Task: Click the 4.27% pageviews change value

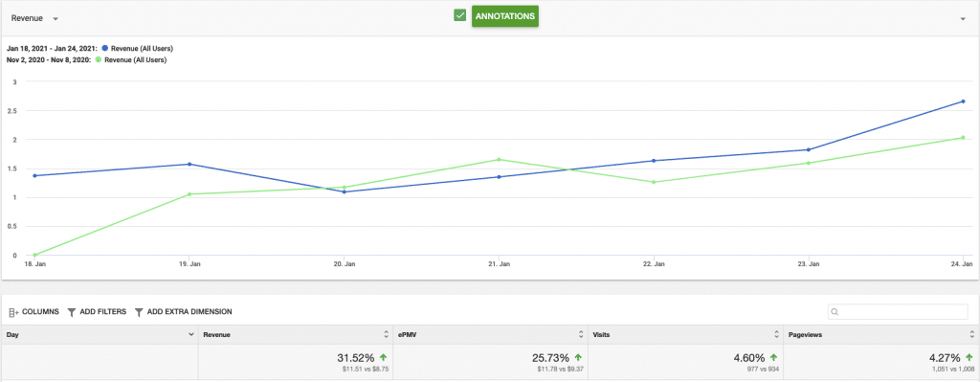Action: [x=945, y=358]
